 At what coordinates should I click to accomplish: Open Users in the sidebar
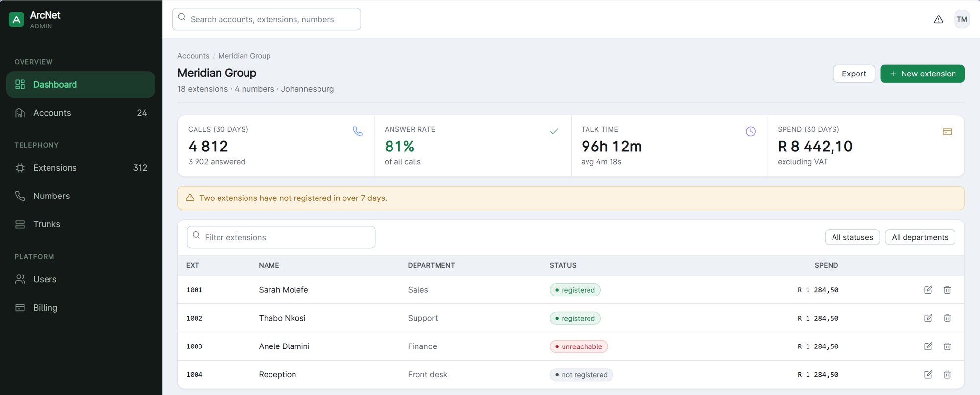81,279
